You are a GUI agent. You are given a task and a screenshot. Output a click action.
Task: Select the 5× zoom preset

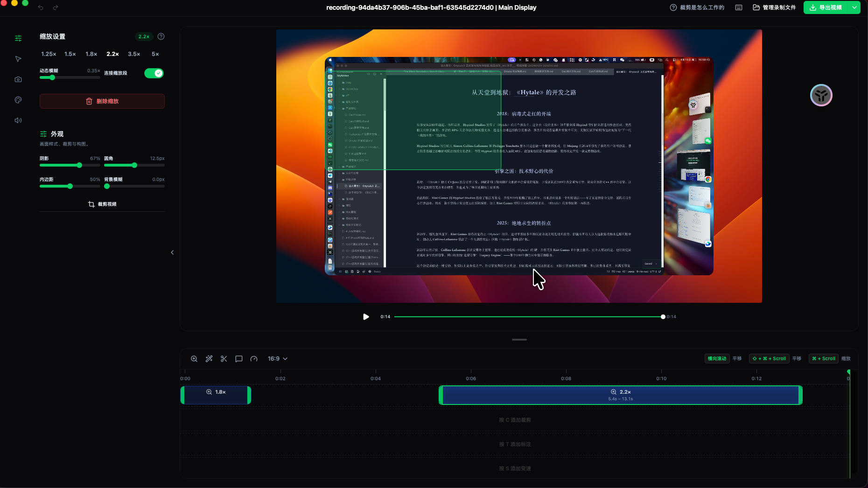(155, 54)
